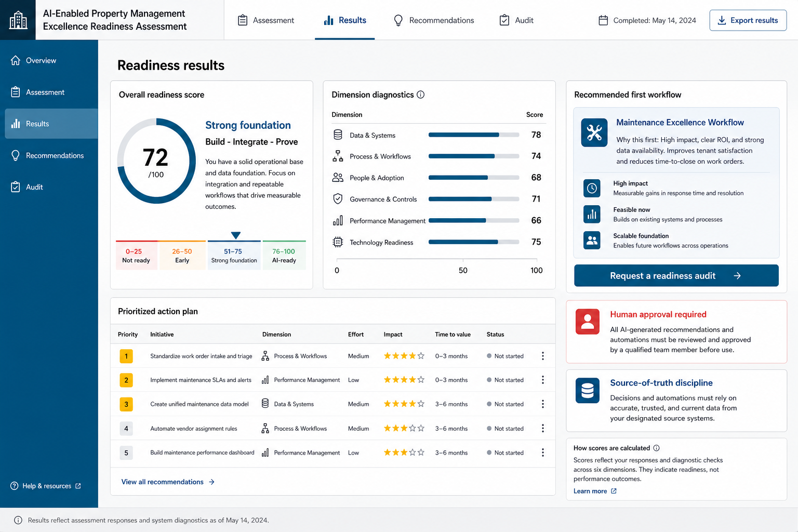This screenshot has width=798, height=532.
Task: Open options menu for Standardize work order intake
Action: click(x=543, y=356)
